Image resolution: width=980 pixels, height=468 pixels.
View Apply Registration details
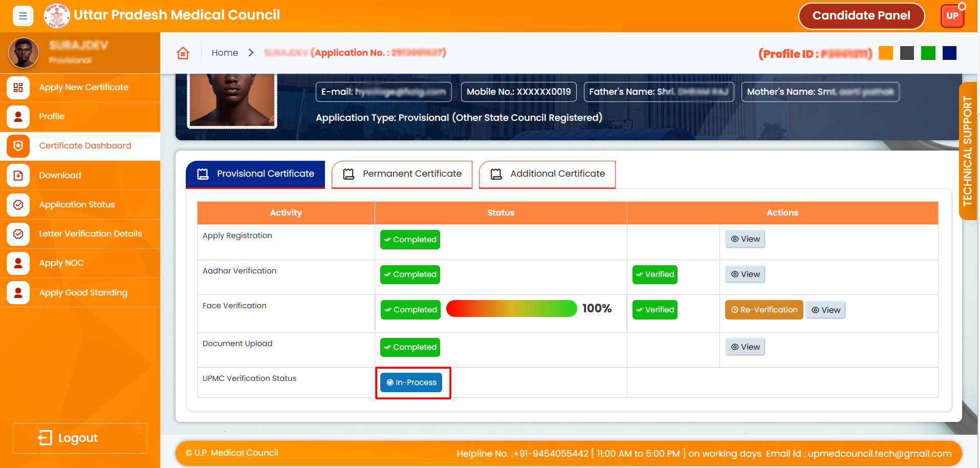pyautogui.click(x=745, y=239)
